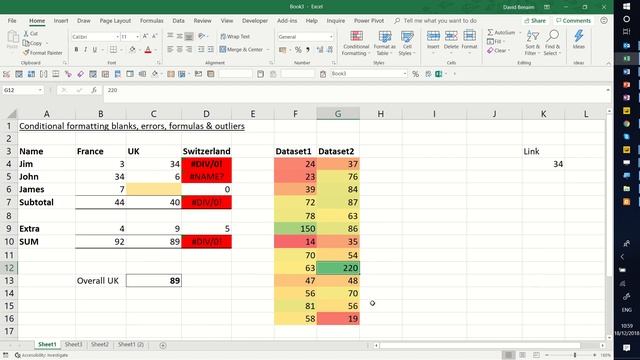Click the AutoSum sigma icon
640x360 pixels.
(x=490, y=32)
